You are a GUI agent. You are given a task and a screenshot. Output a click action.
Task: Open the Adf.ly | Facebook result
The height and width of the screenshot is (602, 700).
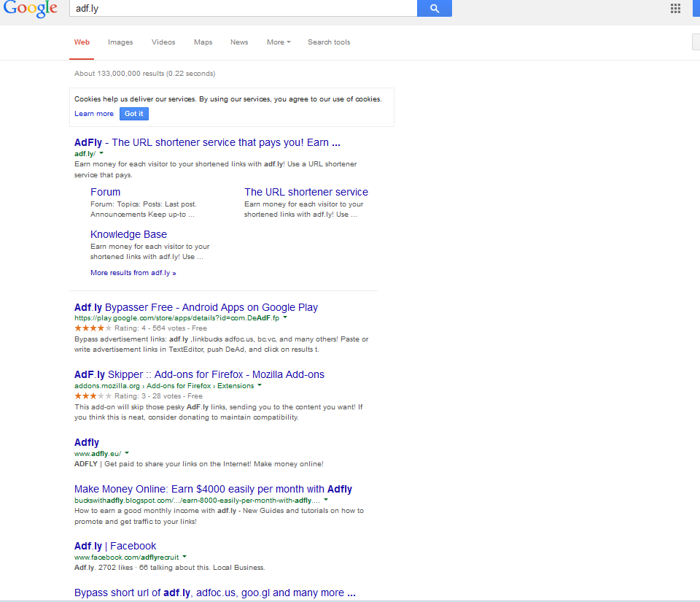[115, 546]
